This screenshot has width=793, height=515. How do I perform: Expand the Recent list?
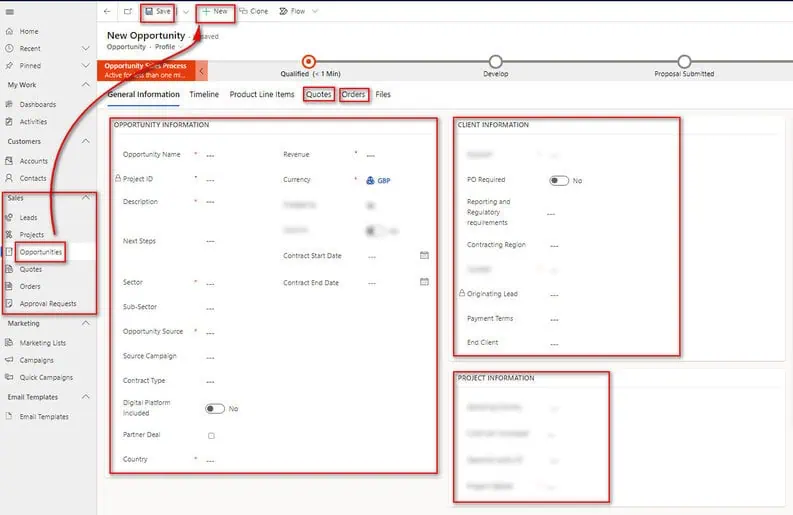[x=85, y=49]
